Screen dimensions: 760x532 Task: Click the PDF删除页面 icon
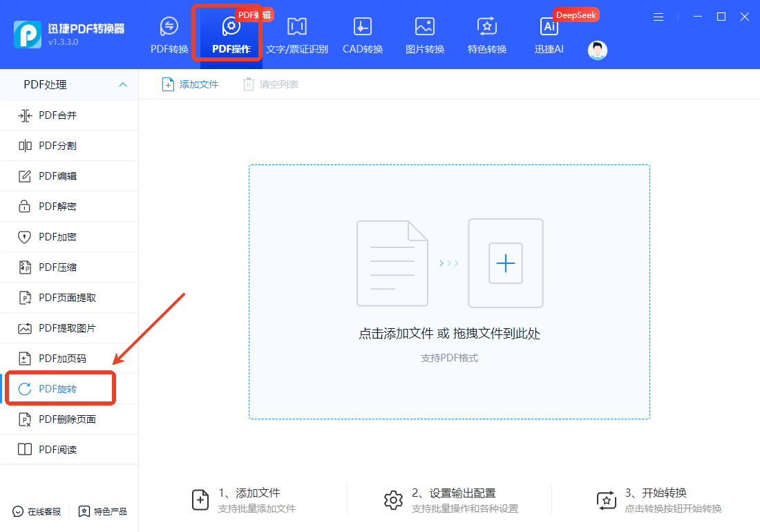[25, 419]
